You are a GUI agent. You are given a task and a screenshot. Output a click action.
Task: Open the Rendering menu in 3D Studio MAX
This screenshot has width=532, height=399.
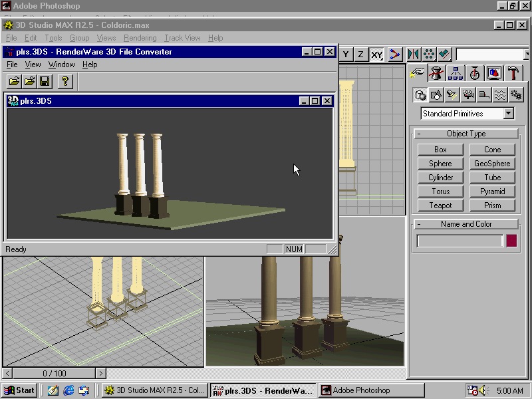[x=140, y=38]
